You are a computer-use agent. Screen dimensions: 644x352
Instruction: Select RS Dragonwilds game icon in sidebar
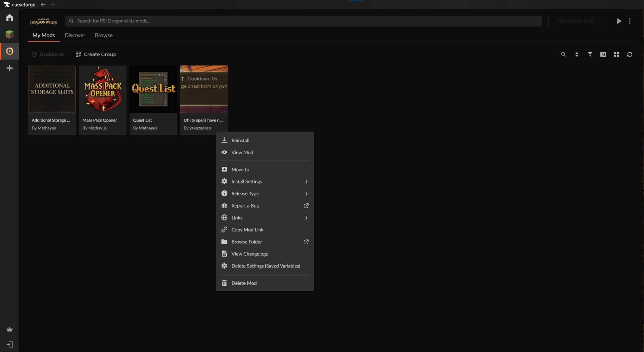pos(10,51)
